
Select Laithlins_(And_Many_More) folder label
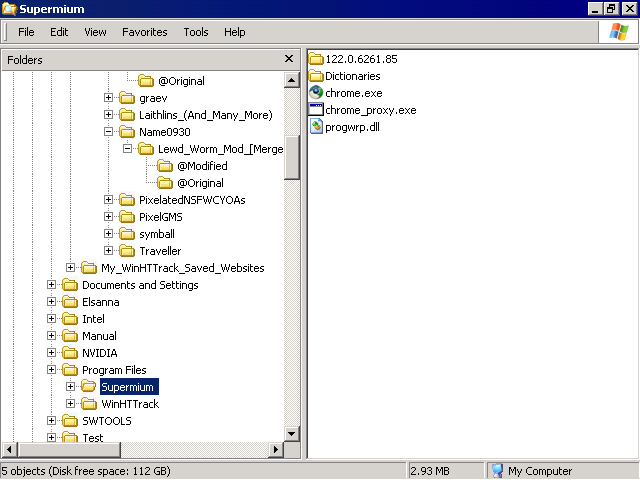point(205,115)
